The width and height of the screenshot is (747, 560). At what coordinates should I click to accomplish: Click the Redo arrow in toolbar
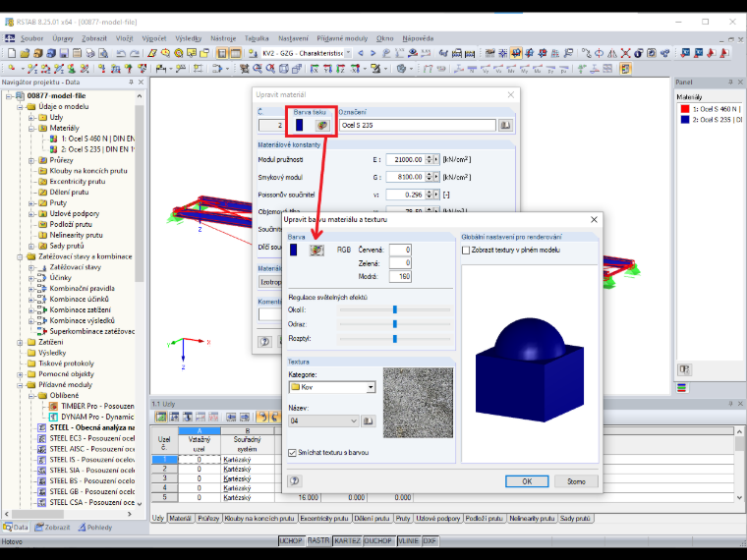(135, 53)
